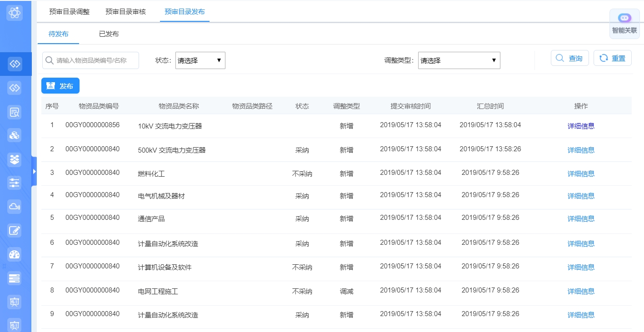Click 10kV 交流电力变压器 name cell
Image resolution: width=644 pixels, height=332 pixels.
pyautogui.click(x=170, y=126)
